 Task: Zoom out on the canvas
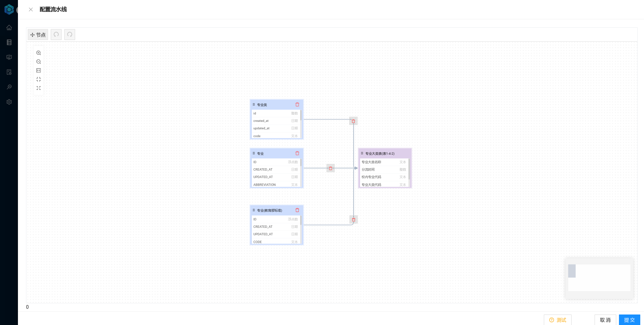coord(39,62)
